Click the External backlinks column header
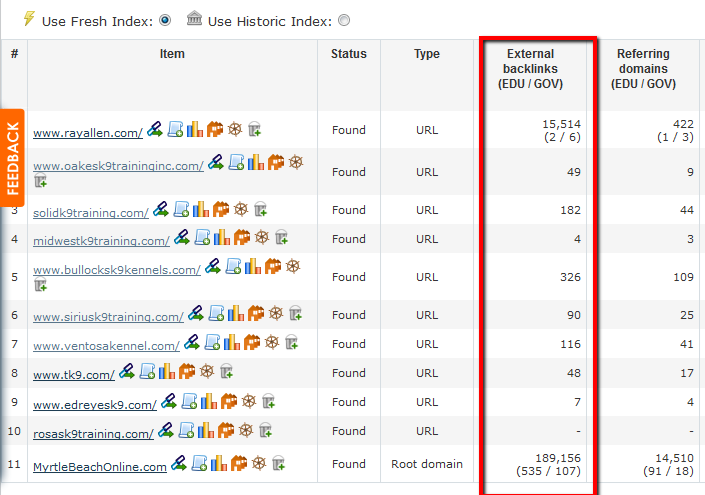Viewport: 705px width, 495px height. click(530, 69)
